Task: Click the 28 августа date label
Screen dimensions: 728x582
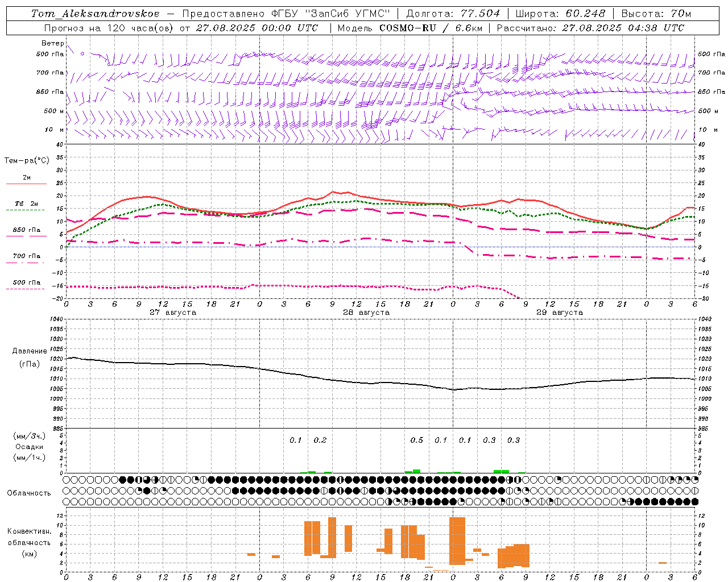Action: tap(366, 313)
